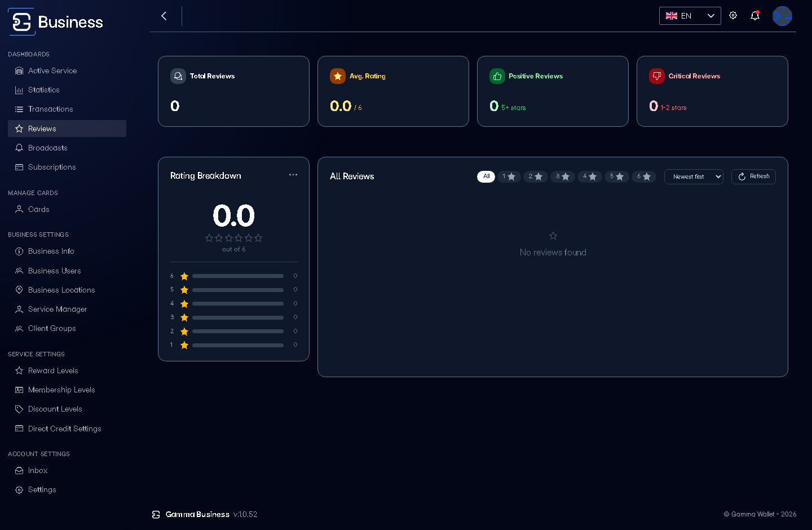
Task: Open Service Manager page
Action: point(67,309)
